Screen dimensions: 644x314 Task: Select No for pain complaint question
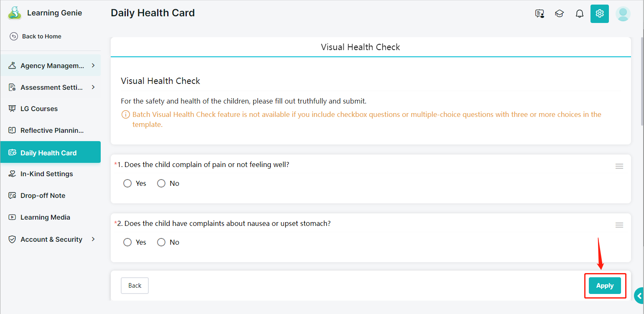(161, 183)
